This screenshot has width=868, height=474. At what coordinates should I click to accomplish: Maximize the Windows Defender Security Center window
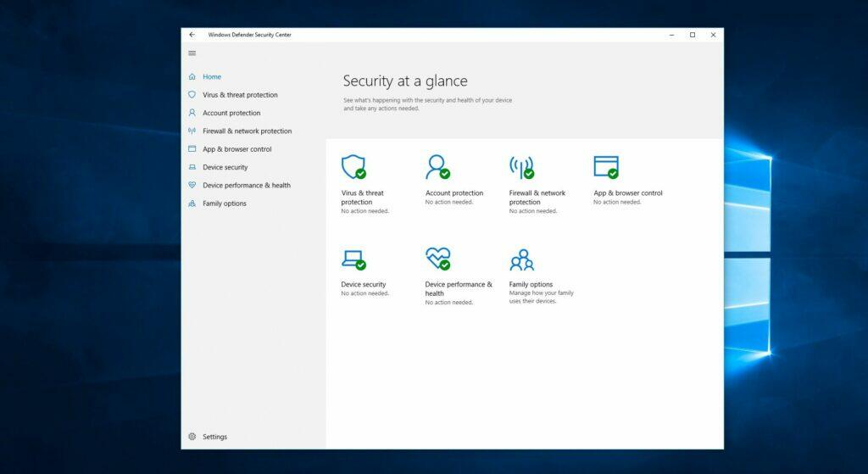(693, 35)
